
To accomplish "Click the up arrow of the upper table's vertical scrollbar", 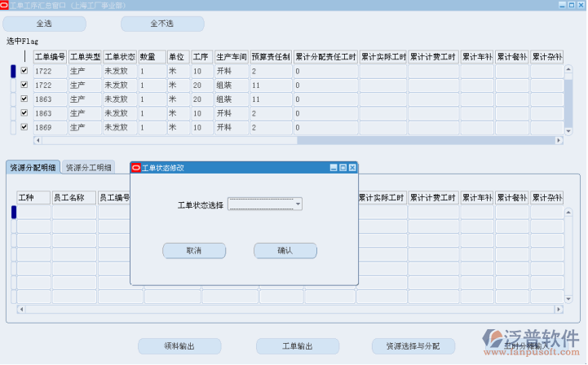I will (568, 69).
